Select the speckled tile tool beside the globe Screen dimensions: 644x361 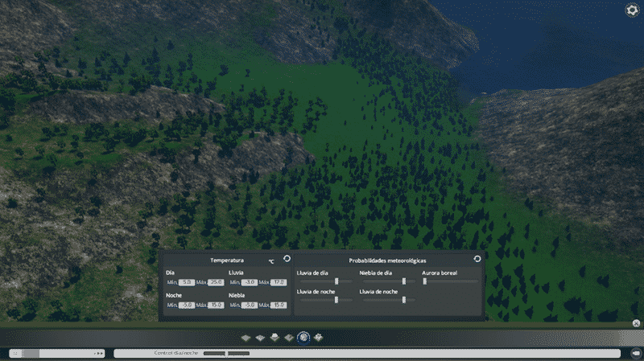(x=319, y=338)
